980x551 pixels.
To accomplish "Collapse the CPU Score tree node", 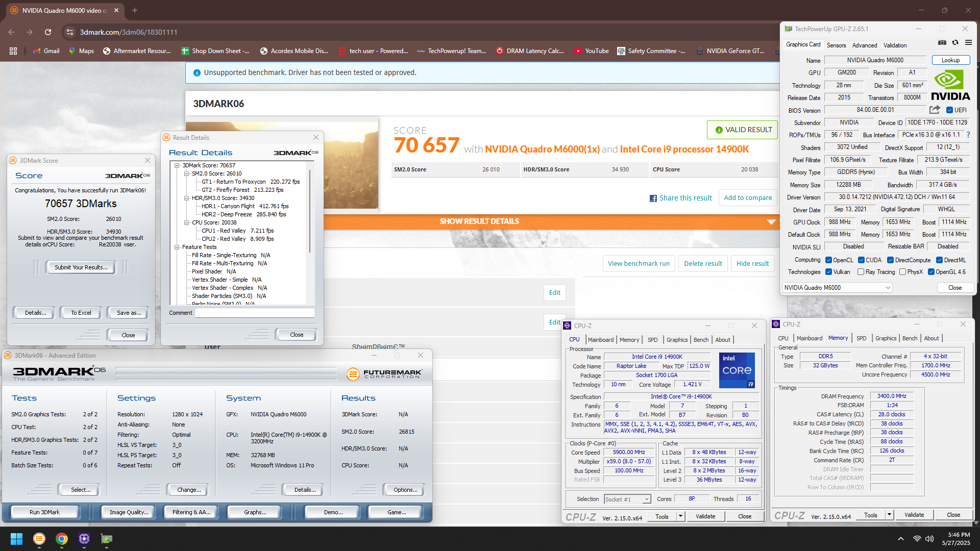I will click(187, 222).
